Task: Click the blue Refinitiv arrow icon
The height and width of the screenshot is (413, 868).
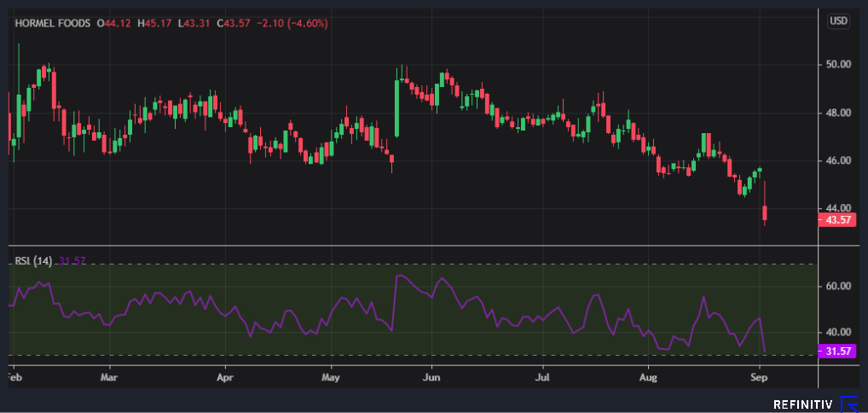Action: [x=848, y=404]
